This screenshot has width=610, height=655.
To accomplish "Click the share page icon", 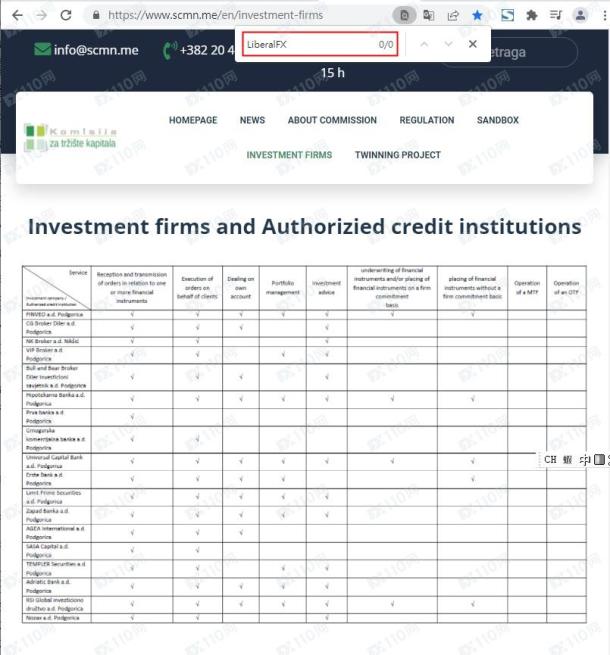I will 453,15.
